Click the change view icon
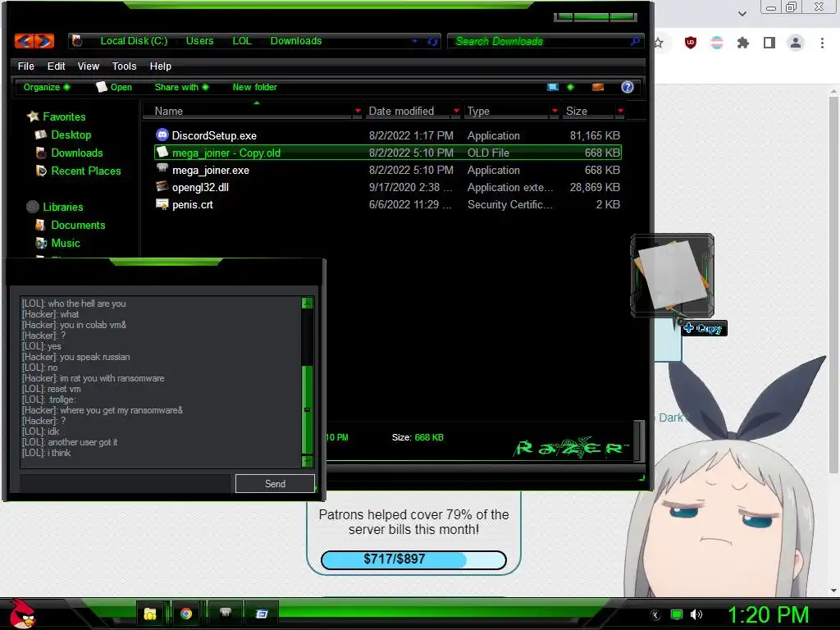 [553, 87]
